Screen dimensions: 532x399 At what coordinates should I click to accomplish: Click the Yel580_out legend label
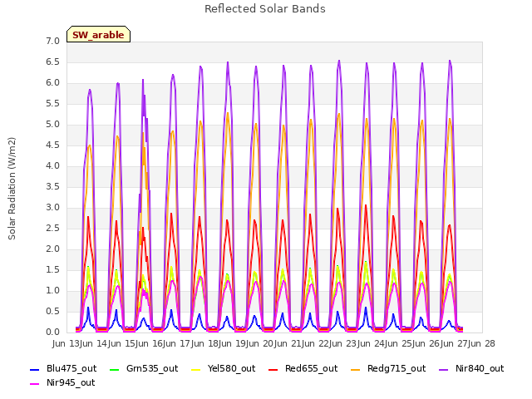tap(231, 368)
